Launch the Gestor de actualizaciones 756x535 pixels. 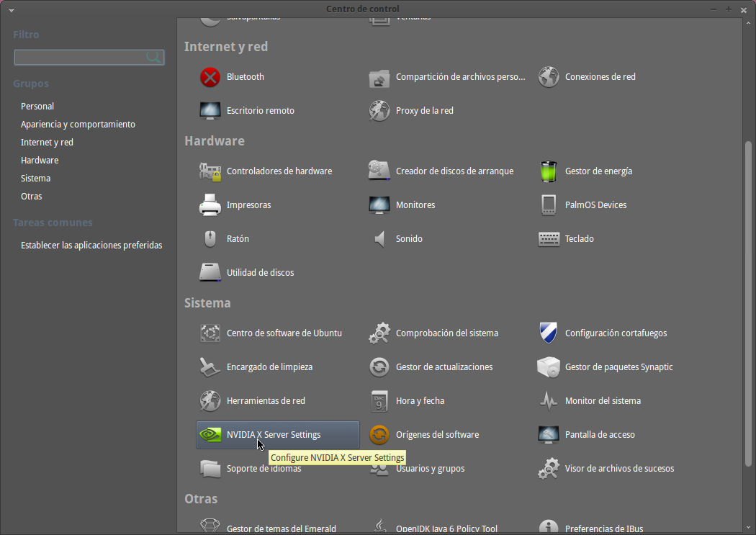click(x=444, y=367)
